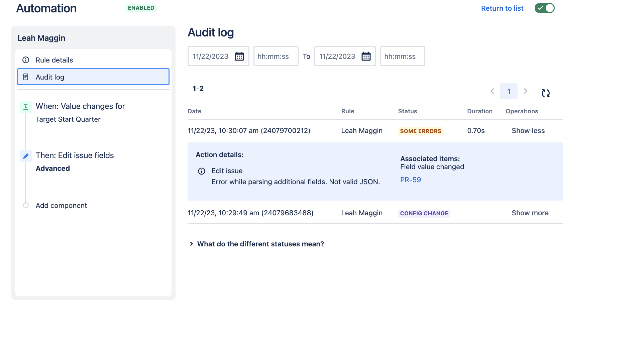Open the calendar picker for the end date
644x339 pixels.
pyautogui.click(x=366, y=56)
